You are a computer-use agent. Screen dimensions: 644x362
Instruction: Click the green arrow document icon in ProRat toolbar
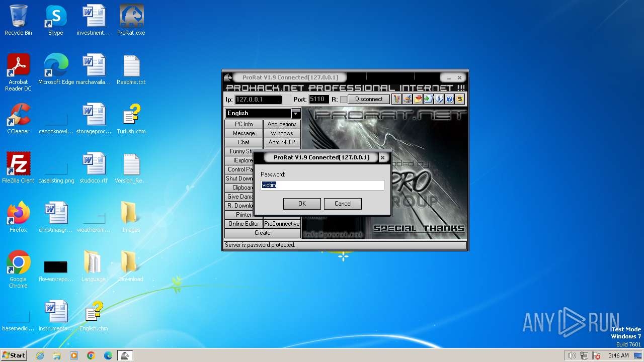coord(428,99)
